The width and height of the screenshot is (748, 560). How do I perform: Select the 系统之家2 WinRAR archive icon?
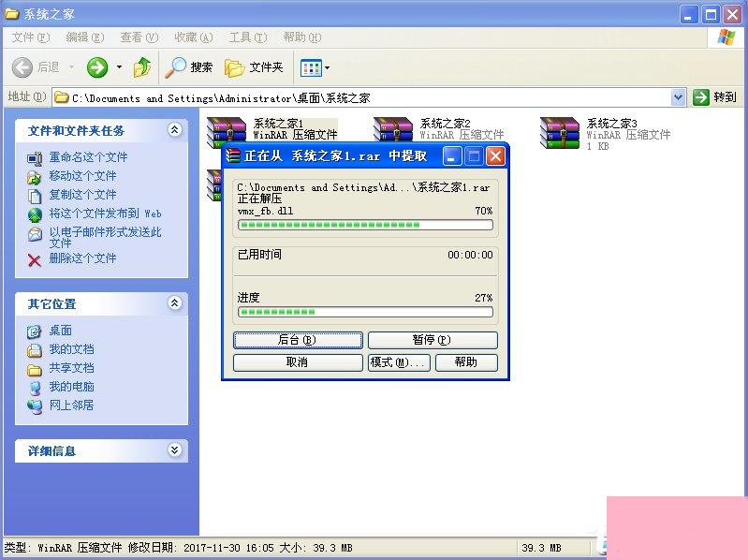(x=393, y=129)
